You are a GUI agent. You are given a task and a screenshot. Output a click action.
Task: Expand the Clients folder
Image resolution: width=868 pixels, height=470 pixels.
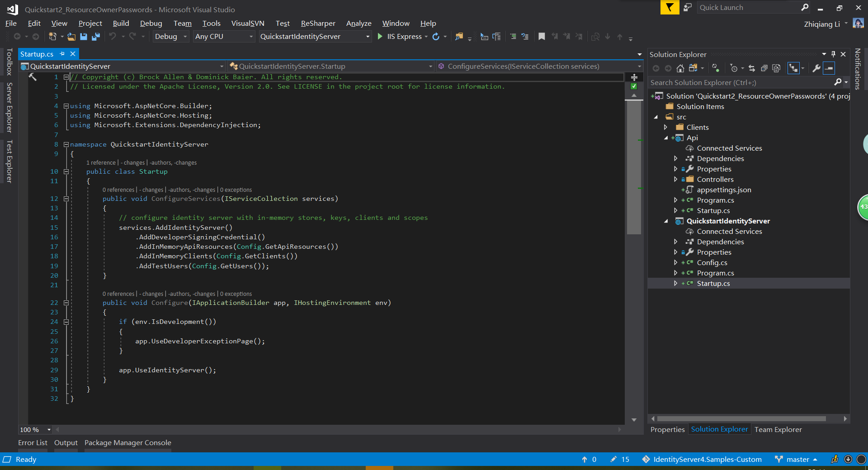tap(666, 127)
